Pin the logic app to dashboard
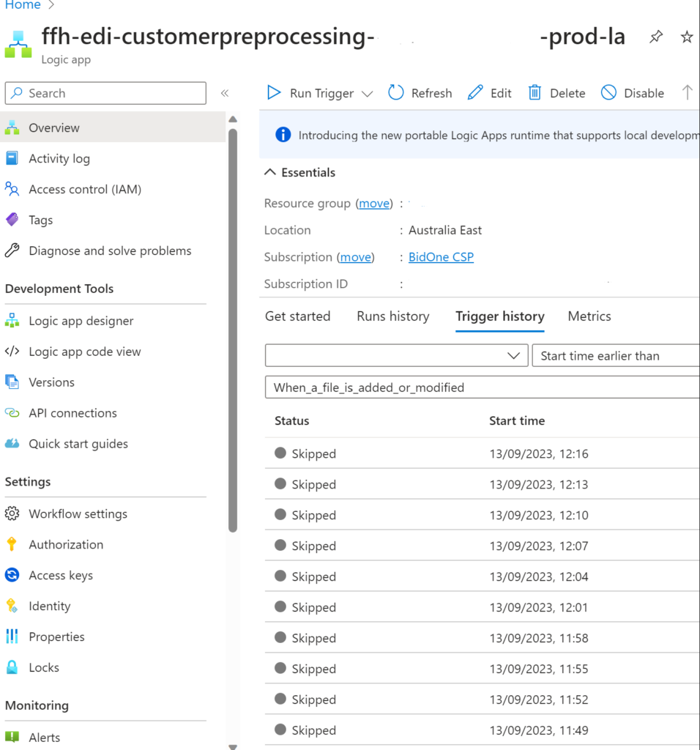 click(655, 37)
